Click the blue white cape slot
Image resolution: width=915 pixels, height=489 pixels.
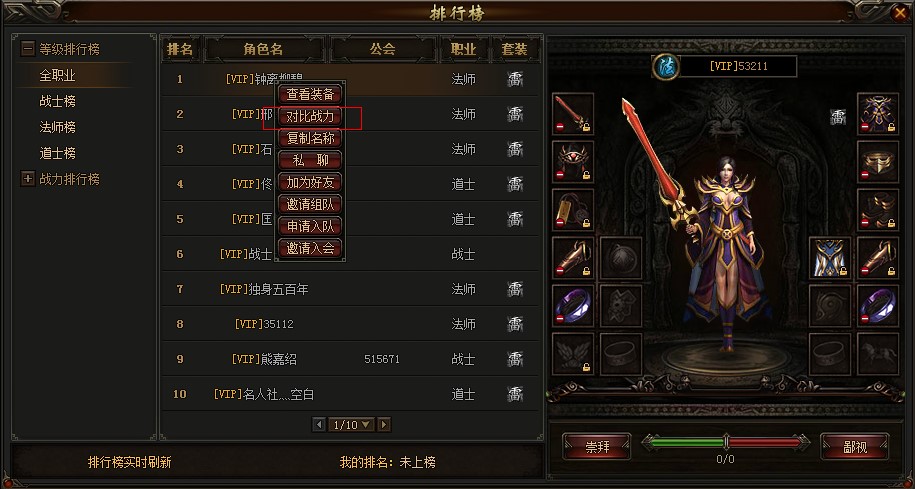click(830, 257)
